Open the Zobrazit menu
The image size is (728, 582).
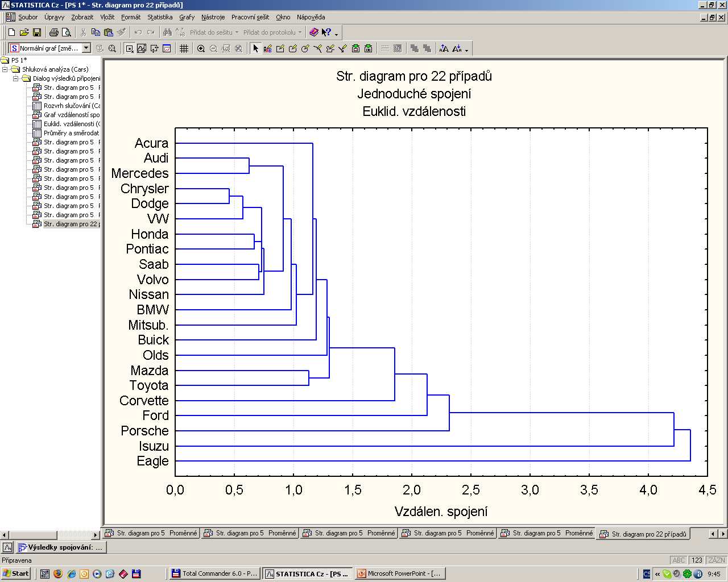[82, 17]
